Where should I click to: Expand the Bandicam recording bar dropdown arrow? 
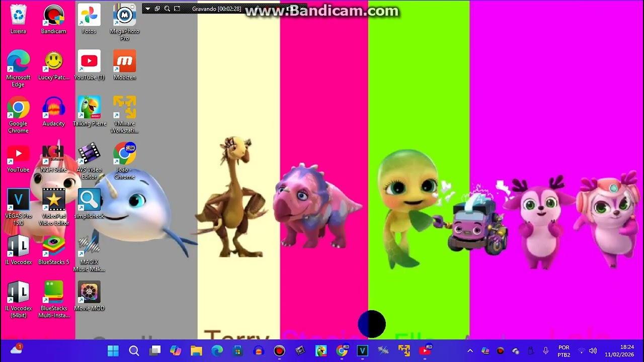click(x=147, y=9)
